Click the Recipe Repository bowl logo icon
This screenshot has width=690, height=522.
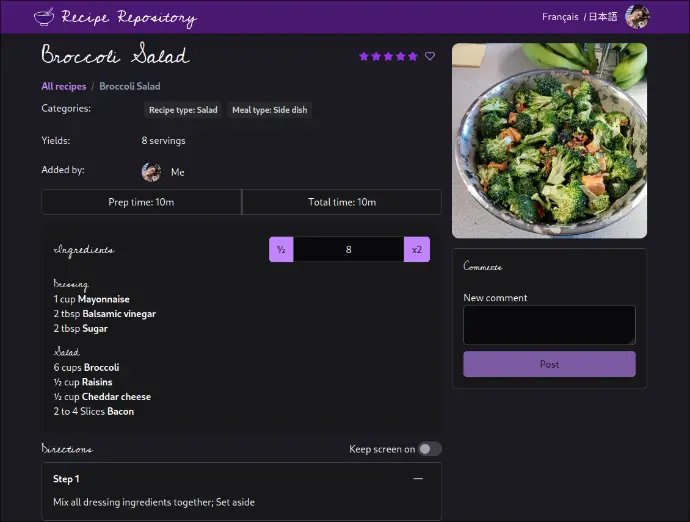(x=44, y=17)
